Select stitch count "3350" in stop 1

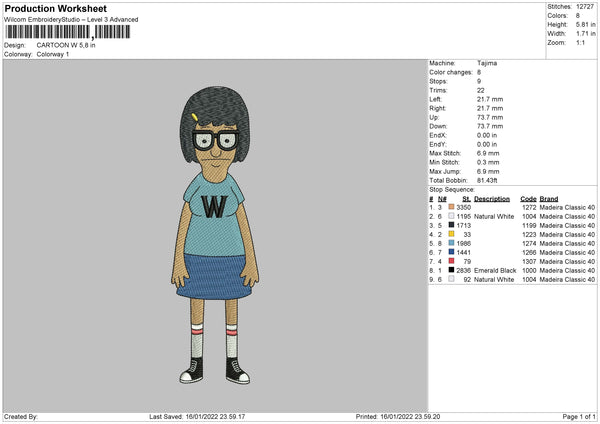[463, 207]
